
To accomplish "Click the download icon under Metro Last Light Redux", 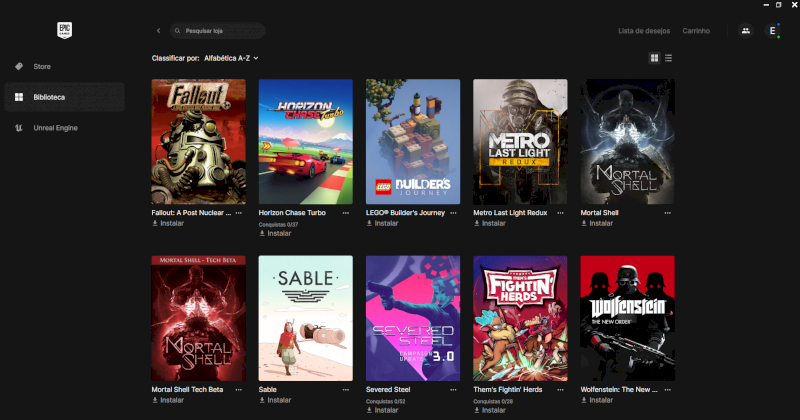I will 477,223.
